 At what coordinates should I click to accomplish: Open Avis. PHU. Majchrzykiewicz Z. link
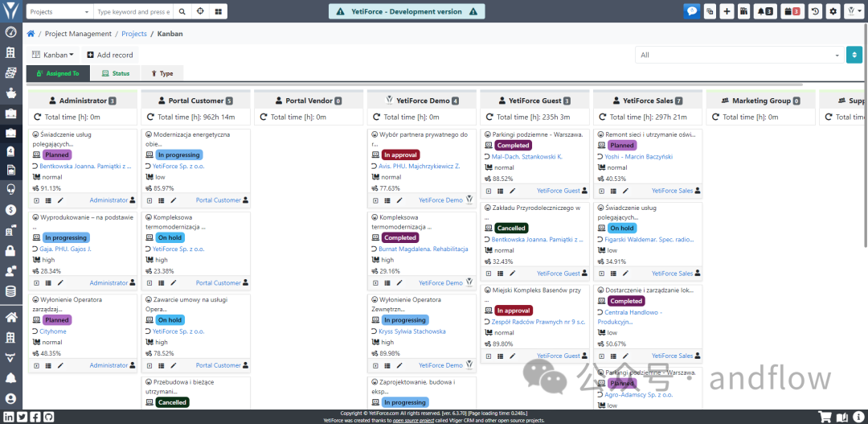pos(419,166)
